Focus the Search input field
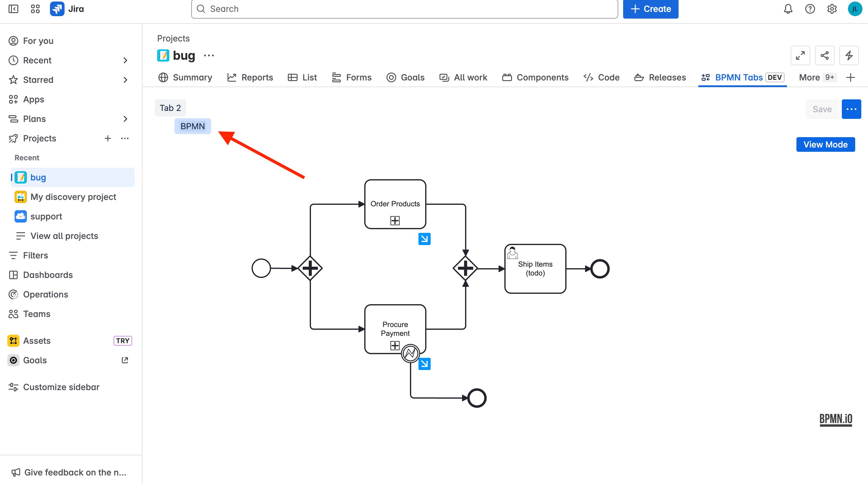The height and width of the screenshot is (484, 868). click(404, 9)
